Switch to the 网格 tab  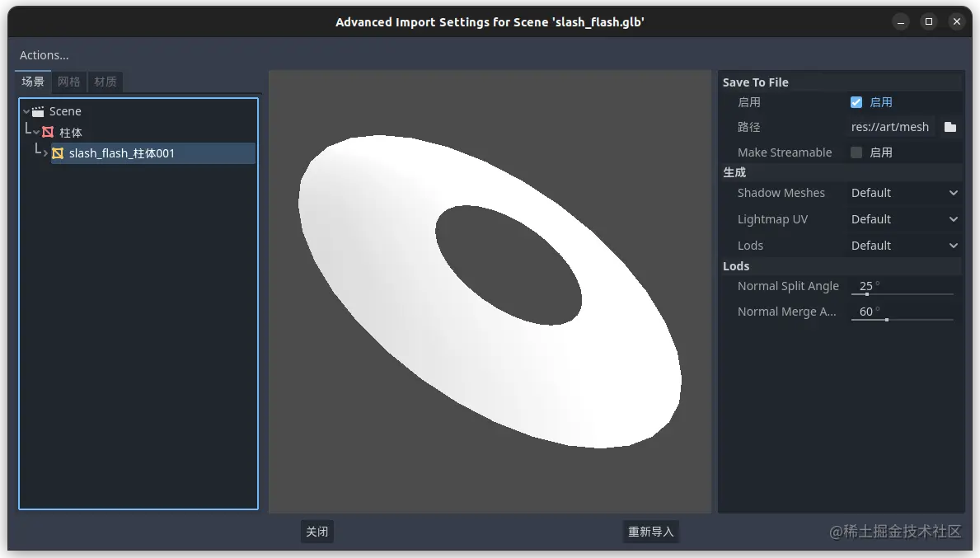click(68, 82)
